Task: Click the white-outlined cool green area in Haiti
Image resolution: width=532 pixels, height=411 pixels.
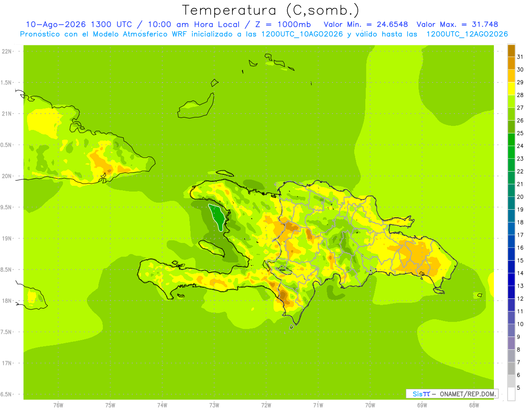Action: 217,217
